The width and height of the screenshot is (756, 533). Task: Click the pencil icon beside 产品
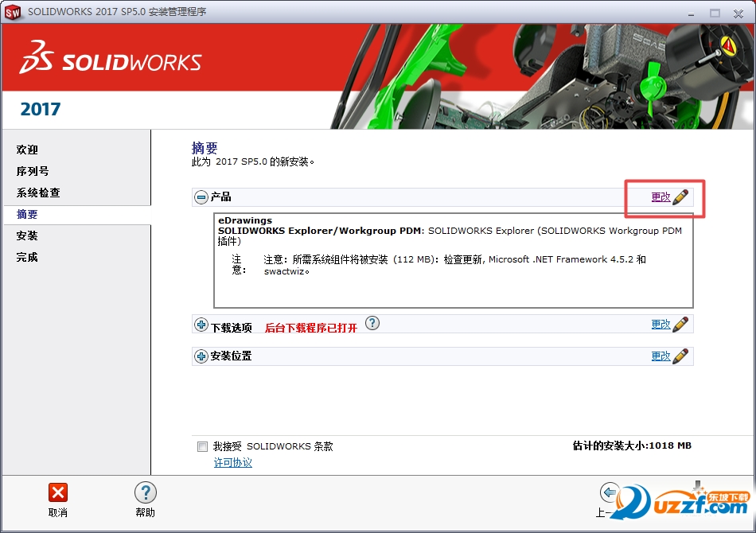[680, 196]
